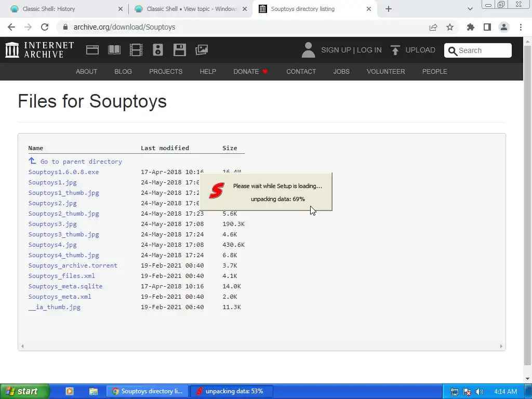Open the HELP menu item
Screen dimensions: 532x399
coord(208,72)
